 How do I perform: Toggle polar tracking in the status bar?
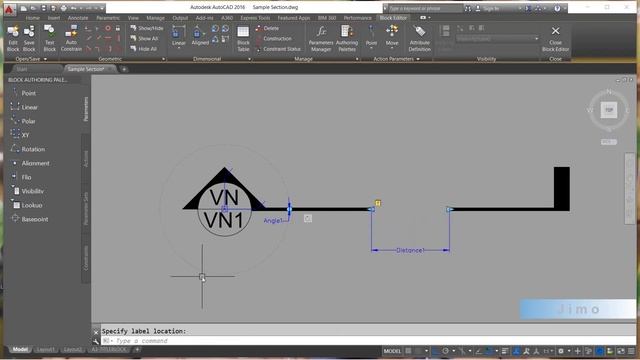click(445, 351)
